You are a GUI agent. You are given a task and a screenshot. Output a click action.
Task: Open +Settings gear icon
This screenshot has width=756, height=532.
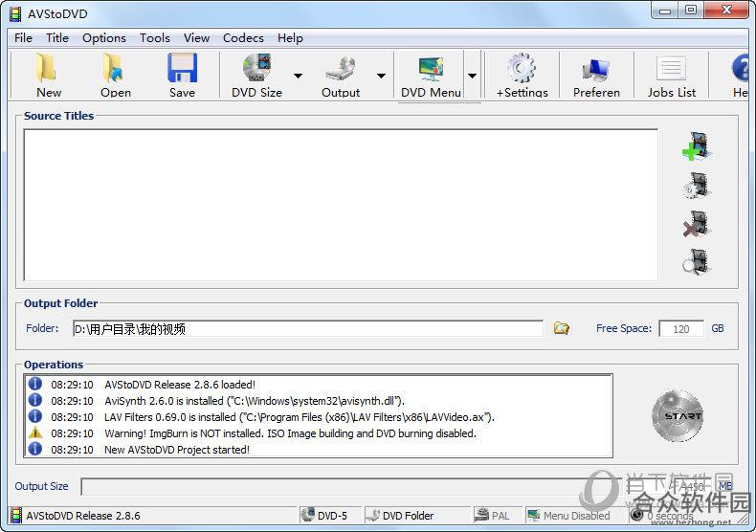click(523, 75)
